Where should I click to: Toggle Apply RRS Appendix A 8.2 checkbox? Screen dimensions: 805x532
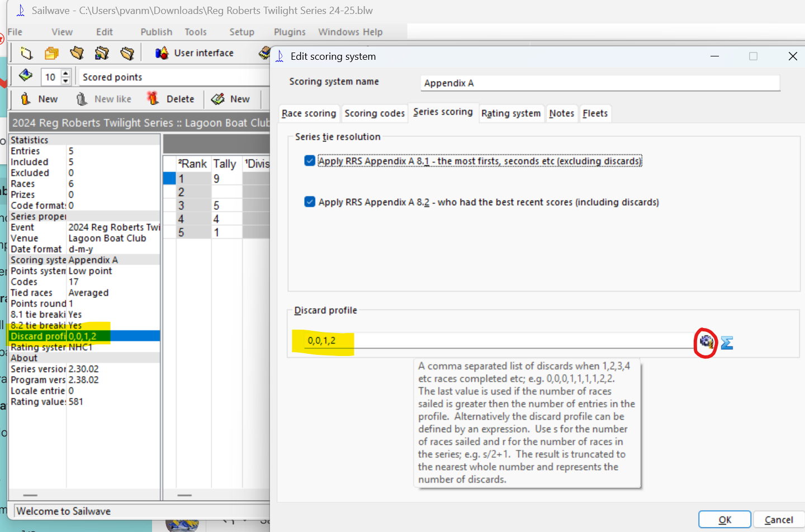point(310,202)
